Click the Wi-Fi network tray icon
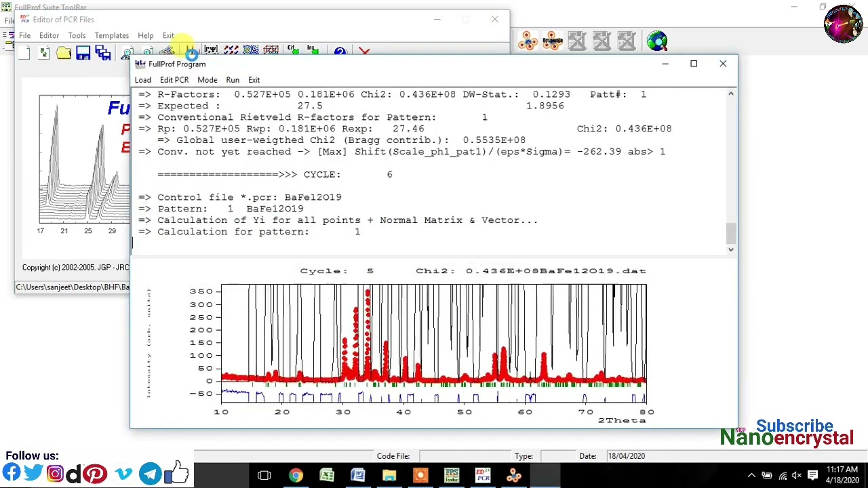 [x=783, y=475]
